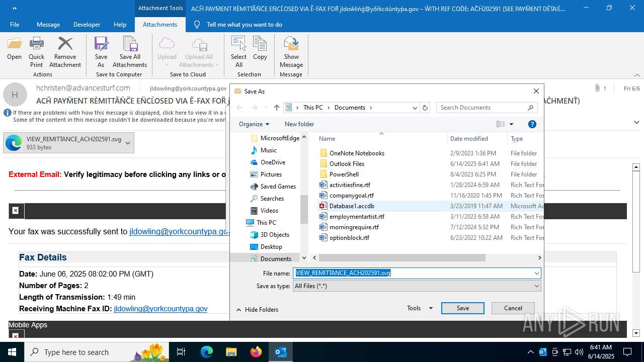Open the File name dropdown arrow

click(536, 273)
